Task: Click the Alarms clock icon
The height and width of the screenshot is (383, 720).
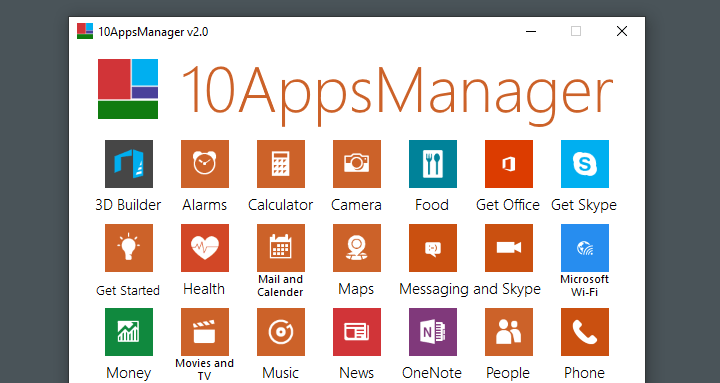Action: (205, 164)
